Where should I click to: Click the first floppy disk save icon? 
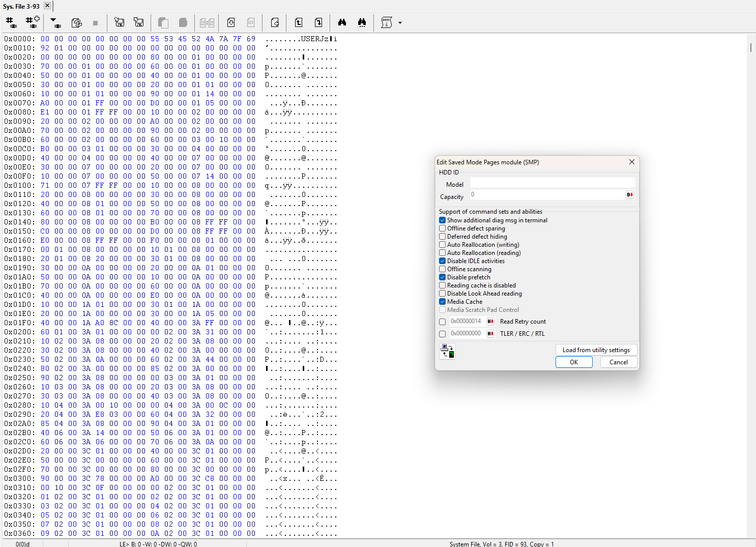pos(119,22)
